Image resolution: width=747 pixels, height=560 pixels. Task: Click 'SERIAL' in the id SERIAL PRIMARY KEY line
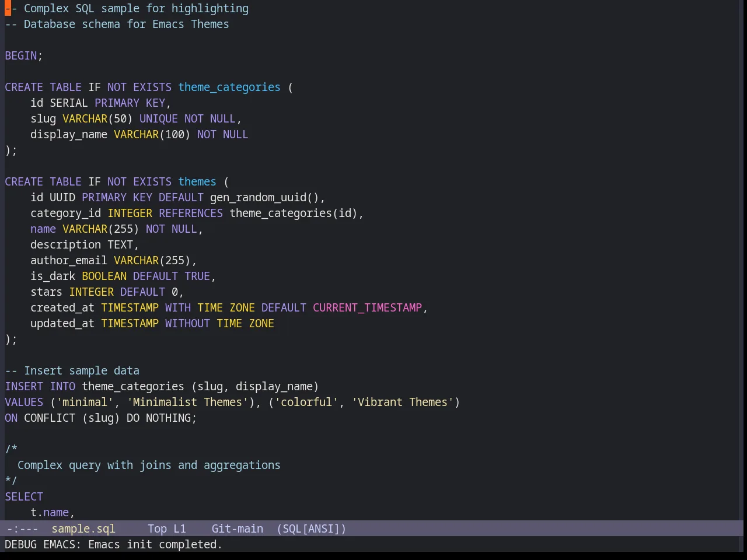tap(69, 103)
